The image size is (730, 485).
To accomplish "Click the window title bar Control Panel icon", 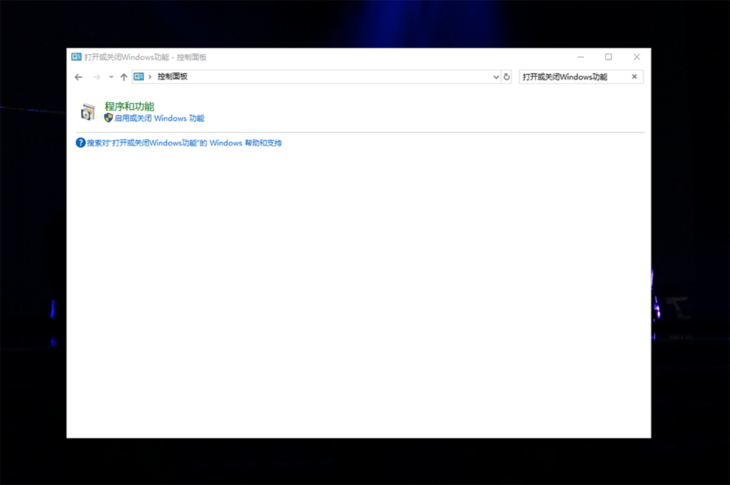I will [x=76, y=57].
